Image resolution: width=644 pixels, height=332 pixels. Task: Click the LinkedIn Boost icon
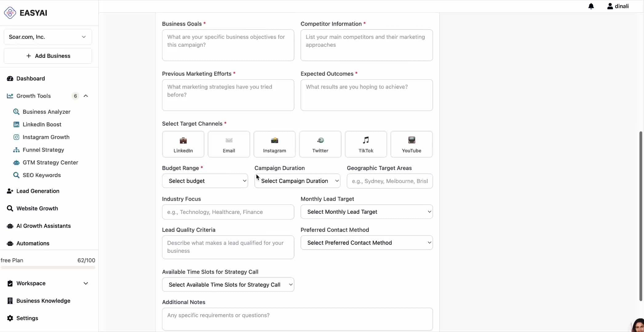(x=16, y=124)
